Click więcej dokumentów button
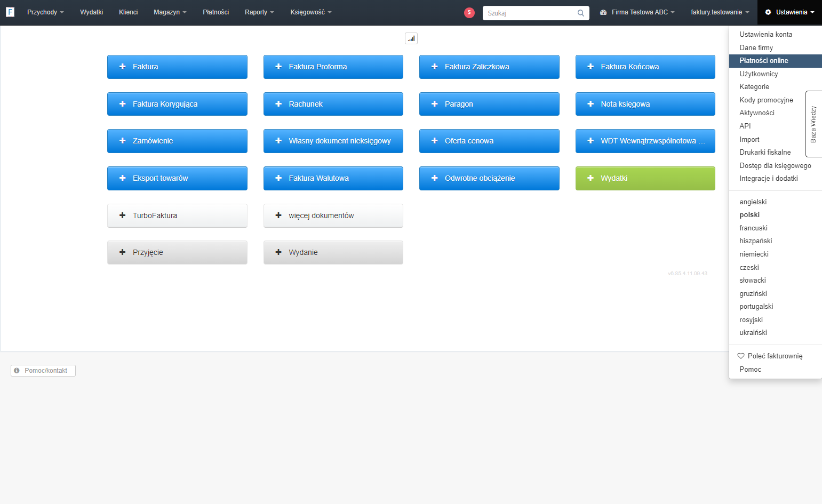The height and width of the screenshot is (504, 822). click(x=333, y=215)
